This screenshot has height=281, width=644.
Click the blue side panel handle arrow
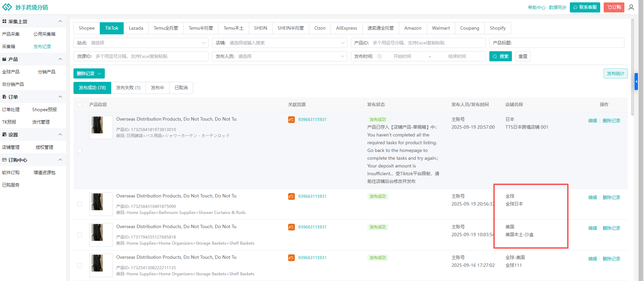pyautogui.click(x=636, y=82)
